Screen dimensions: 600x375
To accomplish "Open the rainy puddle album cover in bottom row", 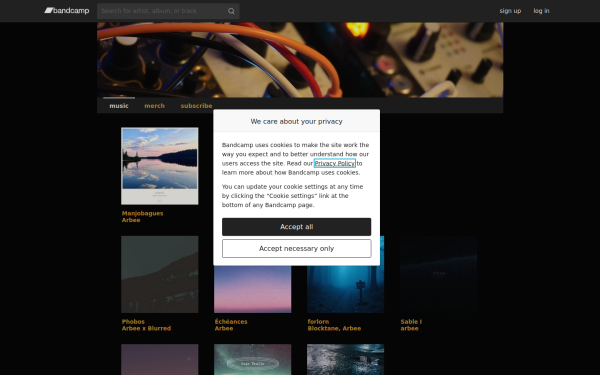I will click(x=346, y=360).
